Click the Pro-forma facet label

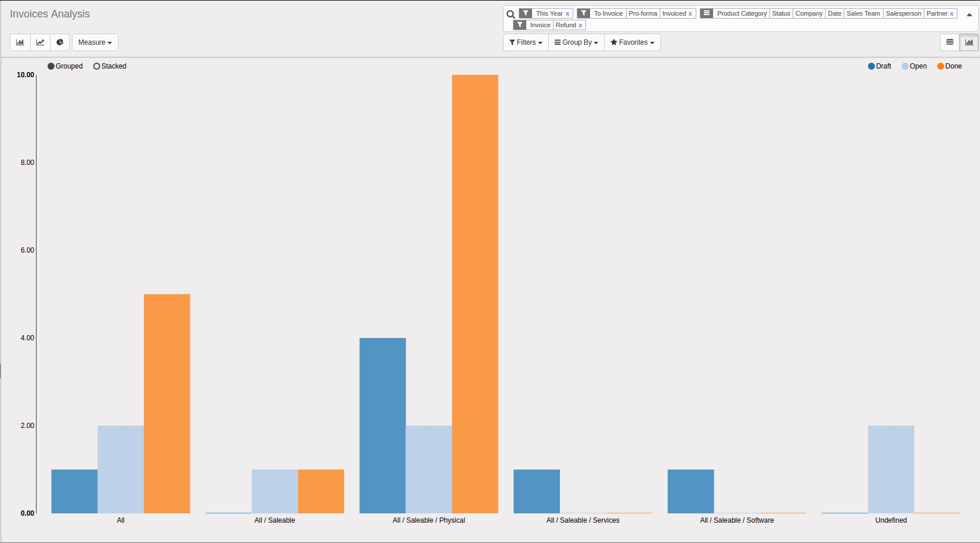pos(643,13)
